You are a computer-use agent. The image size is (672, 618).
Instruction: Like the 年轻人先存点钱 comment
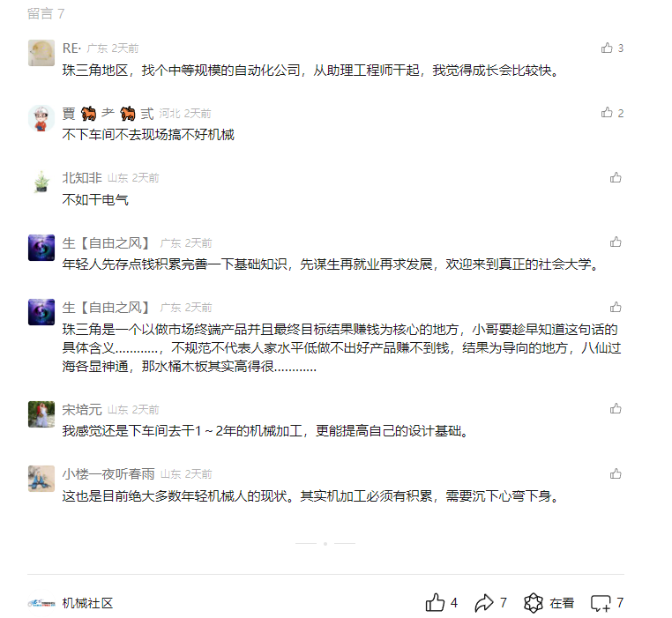pos(616,242)
